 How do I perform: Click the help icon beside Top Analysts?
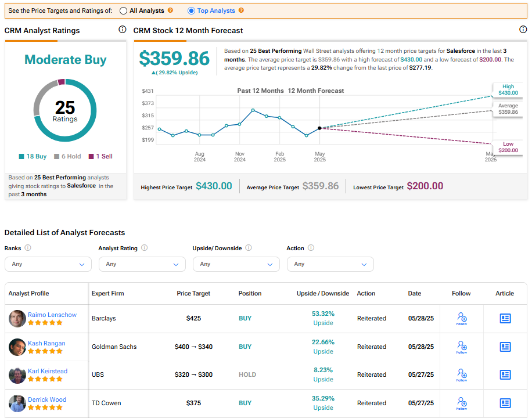pyautogui.click(x=241, y=10)
